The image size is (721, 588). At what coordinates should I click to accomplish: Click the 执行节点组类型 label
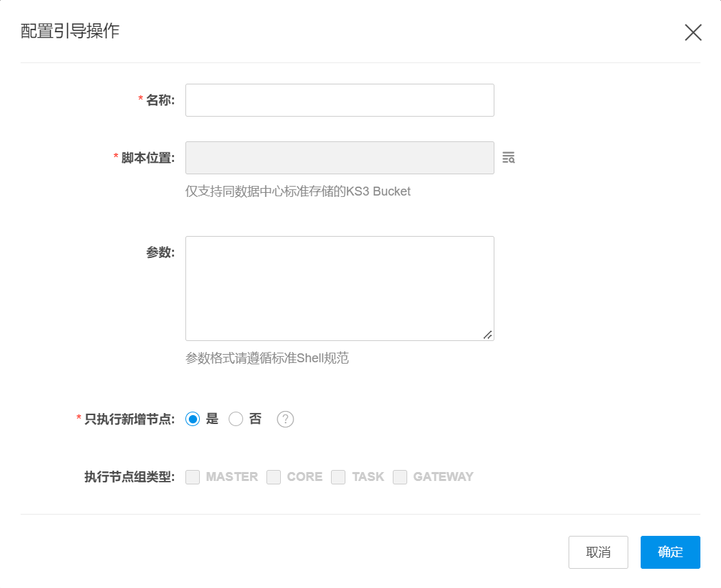click(x=130, y=477)
